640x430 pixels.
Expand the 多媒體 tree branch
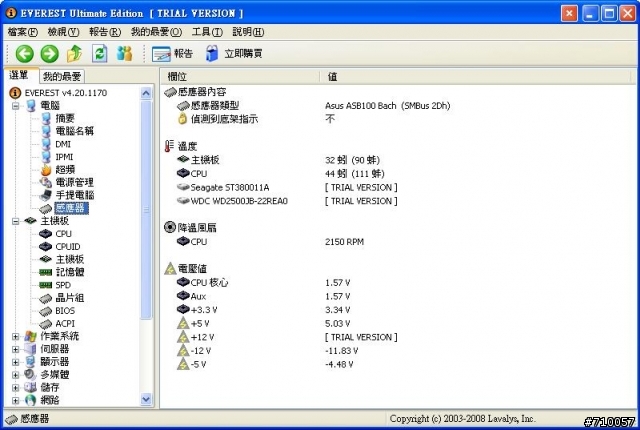(16, 375)
